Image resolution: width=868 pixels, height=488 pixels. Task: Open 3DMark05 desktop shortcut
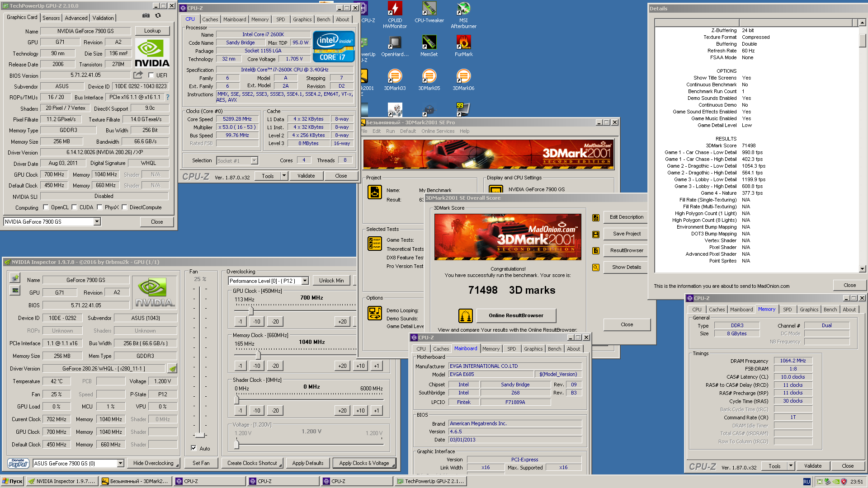point(429,80)
